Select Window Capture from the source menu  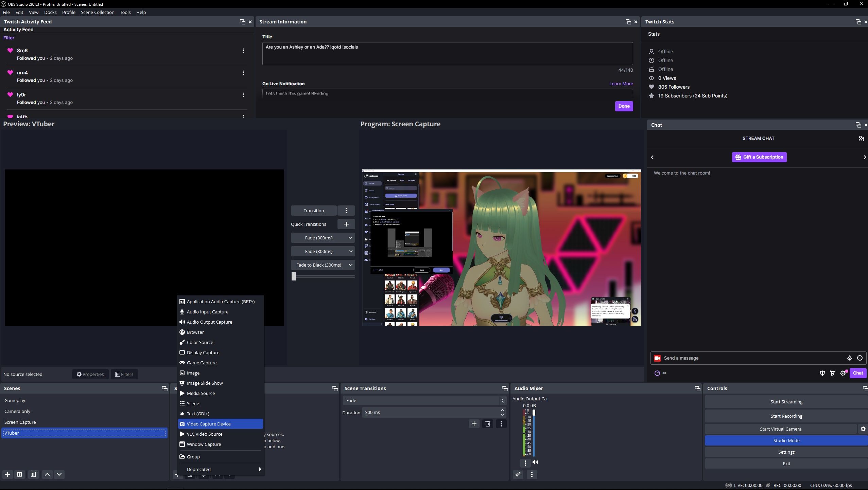[x=204, y=444]
